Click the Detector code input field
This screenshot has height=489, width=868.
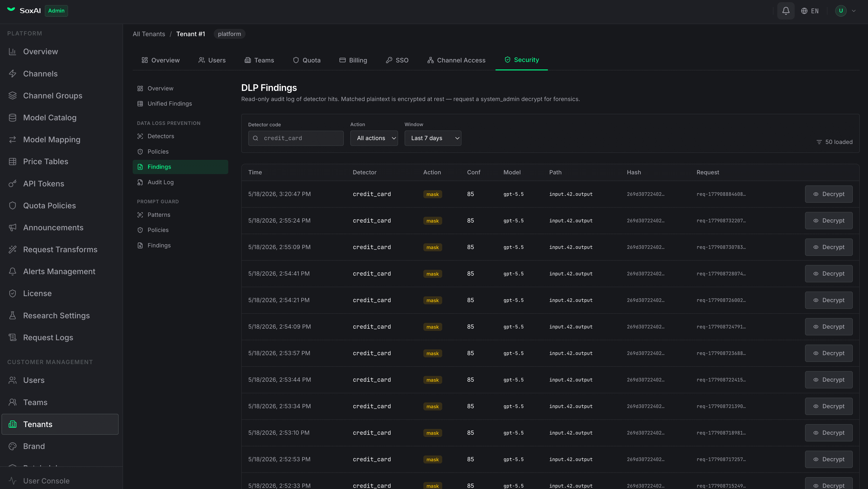pyautogui.click(x=296, y=138)
